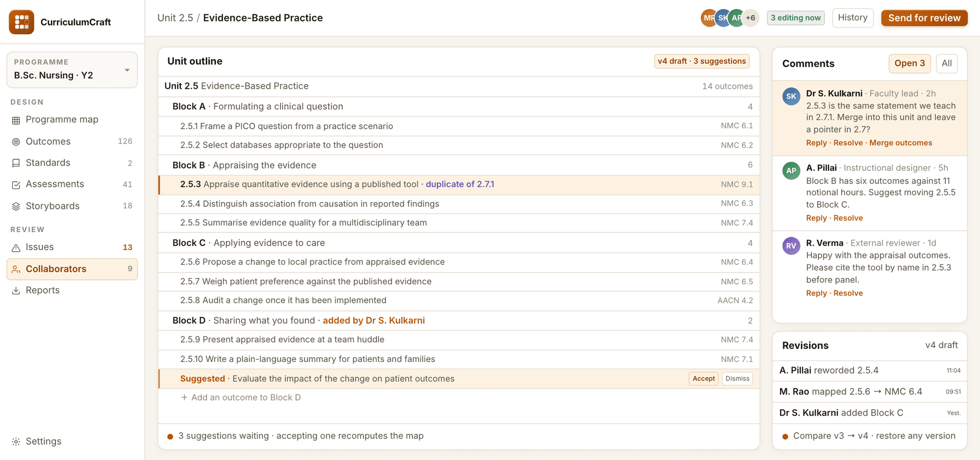980x460 pixels.
Task: Select the Block A header row
Action: click(459, 107)
